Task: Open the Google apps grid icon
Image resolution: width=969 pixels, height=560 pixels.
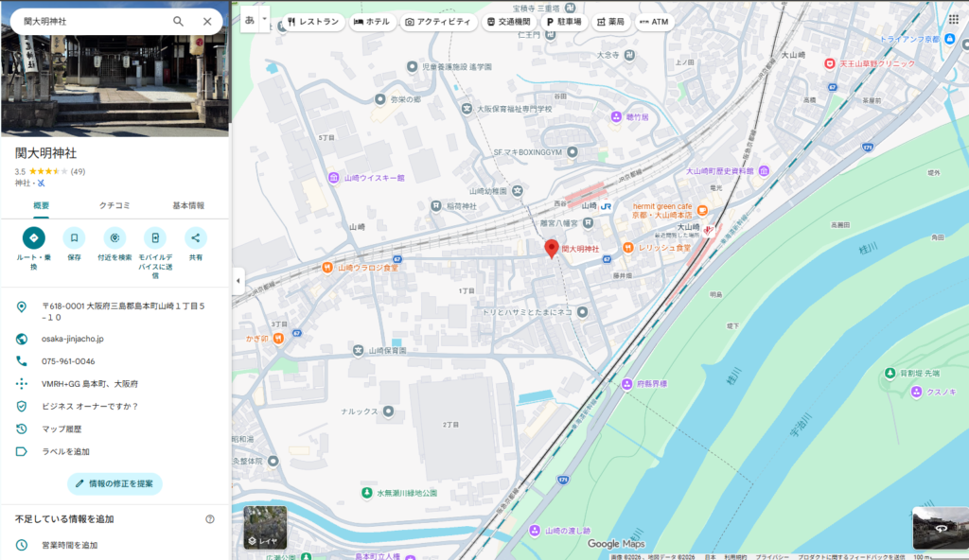Action: pos(954,19)
